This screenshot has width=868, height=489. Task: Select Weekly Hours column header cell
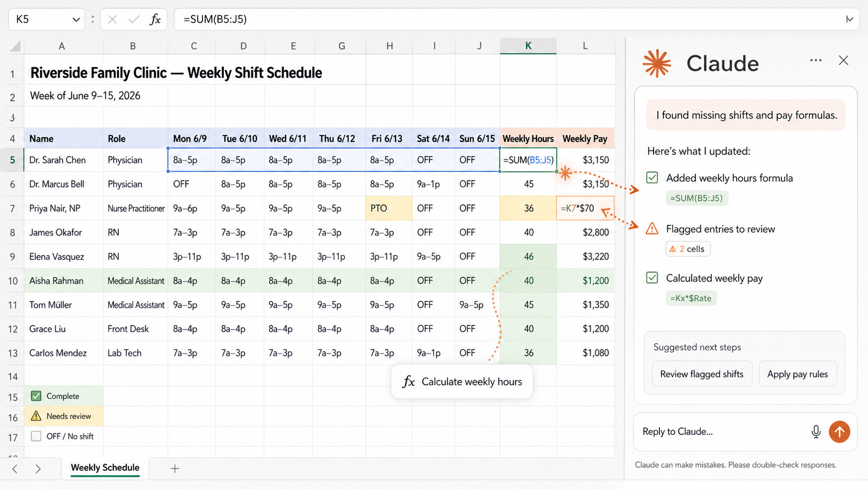tap(528, 139)
